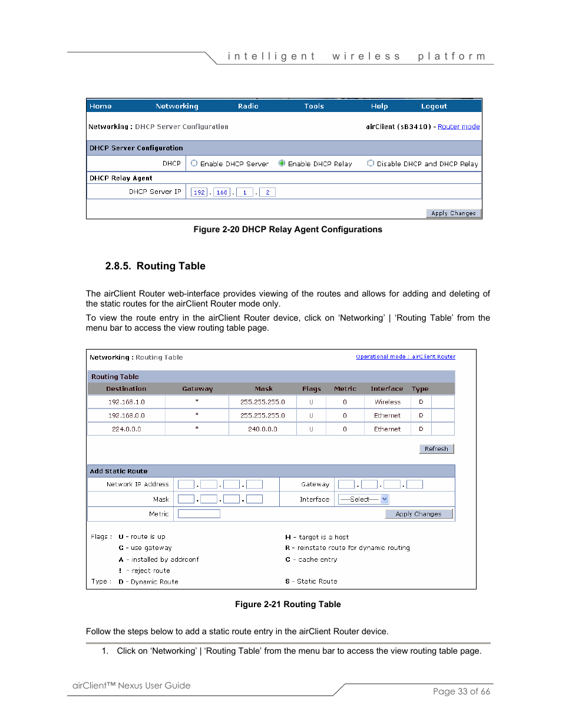This screenshot has width=562, height=728.
Task: Click Wireless interface cell
Action: click(x=388, y=402)
